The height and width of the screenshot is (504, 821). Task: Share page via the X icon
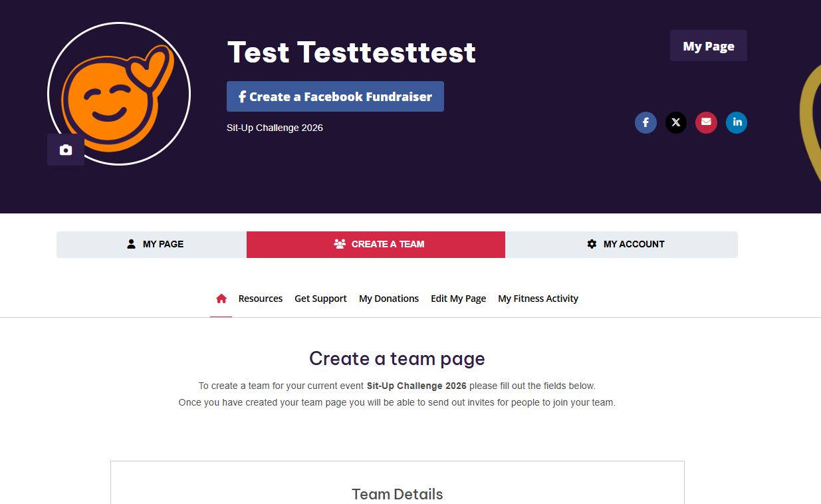(x=676, y=122)
